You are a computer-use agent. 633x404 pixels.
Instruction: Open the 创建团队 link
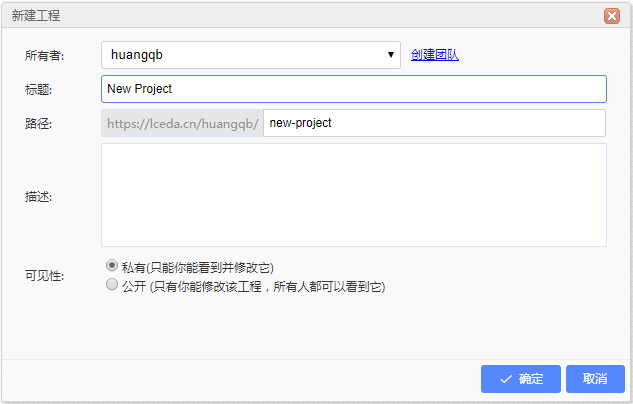point(435,55)
